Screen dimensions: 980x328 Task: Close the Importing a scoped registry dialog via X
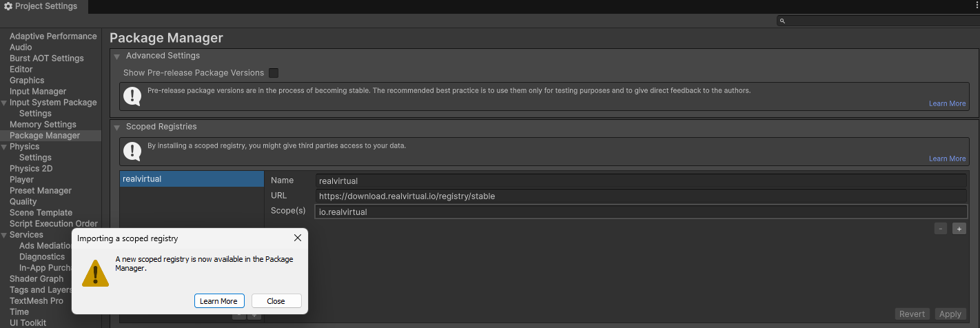(x=298, y=238)
